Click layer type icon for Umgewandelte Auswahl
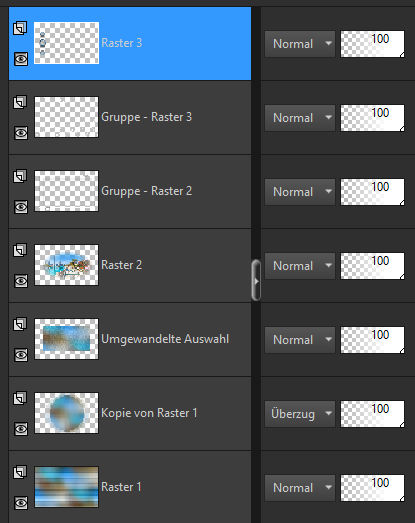 coord(20,324)
